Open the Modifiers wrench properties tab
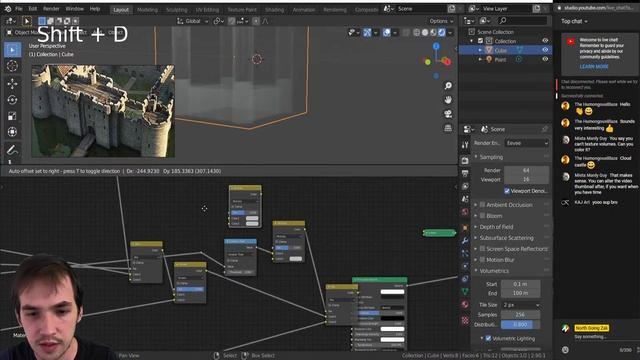 (465, 240)
